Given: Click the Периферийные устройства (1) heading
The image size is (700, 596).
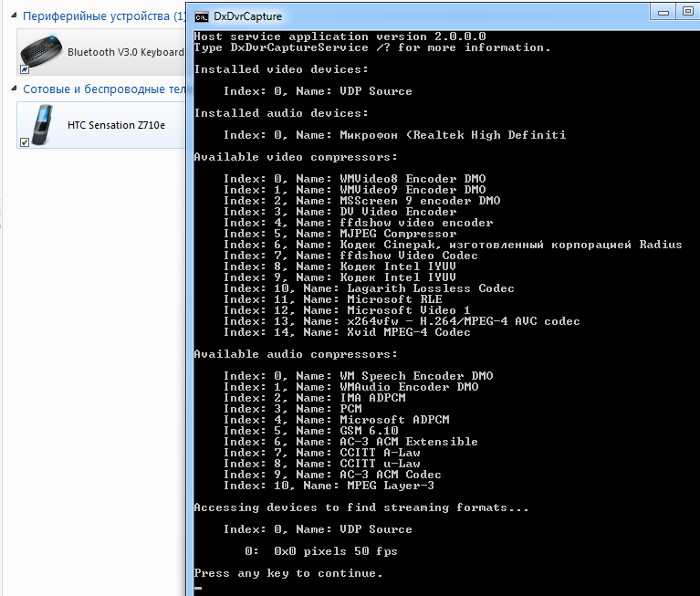Looking at the screenshot, I should pos(104,16).
